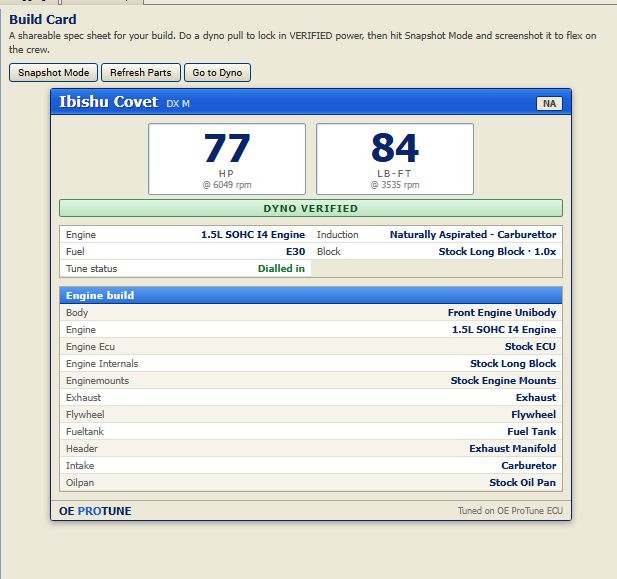Screen dimensions: 617x579
Task: Click the Body row label
Action: 77,313
